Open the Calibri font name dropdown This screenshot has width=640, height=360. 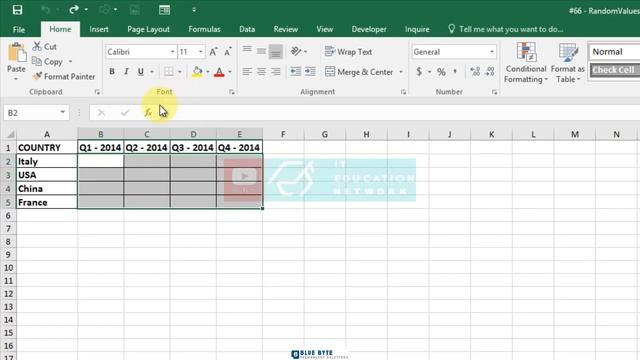coord(172,52)
